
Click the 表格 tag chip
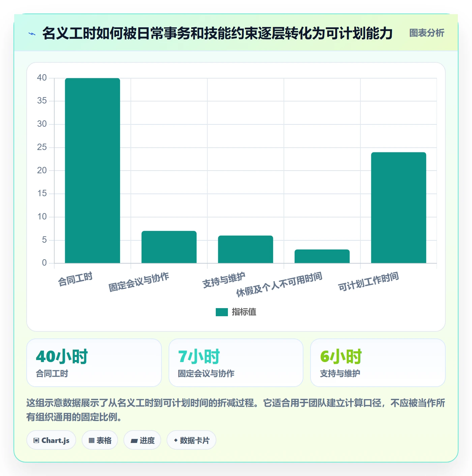coord(100,440)
